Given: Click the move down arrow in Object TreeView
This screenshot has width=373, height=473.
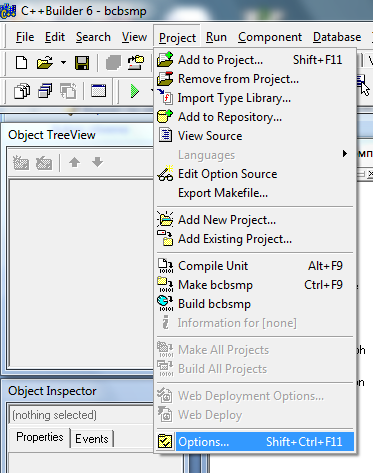Looking at the screenshot, I should point(97,162).
